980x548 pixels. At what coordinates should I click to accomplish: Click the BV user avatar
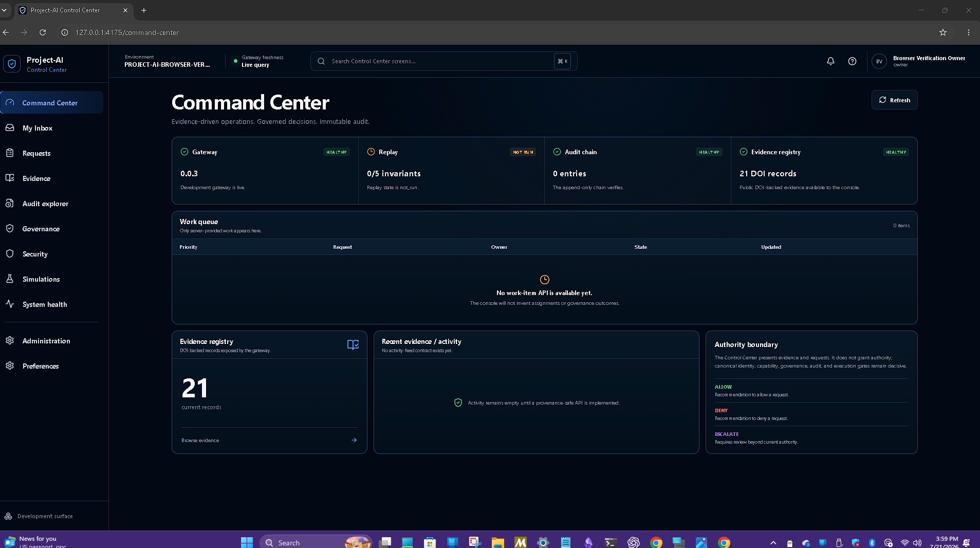(879, 61)
